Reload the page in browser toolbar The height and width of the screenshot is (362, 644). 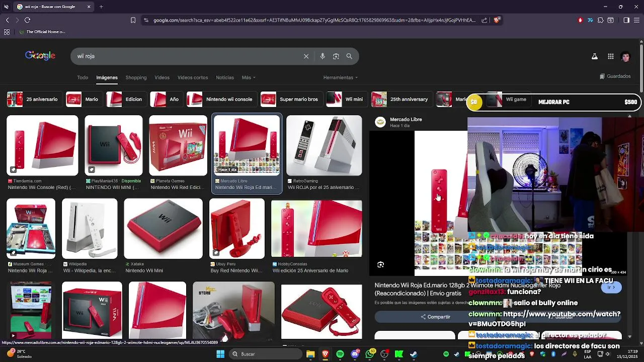[27, 20]
